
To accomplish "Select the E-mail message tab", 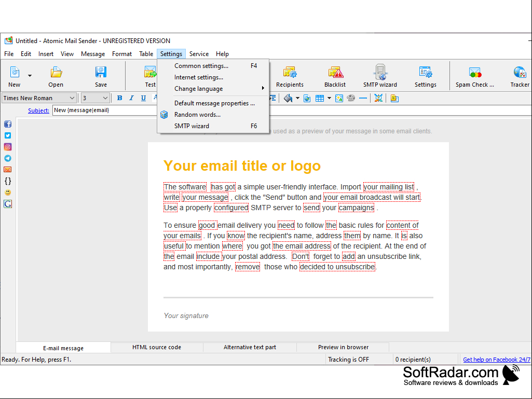I will click(x=63, y=348).
